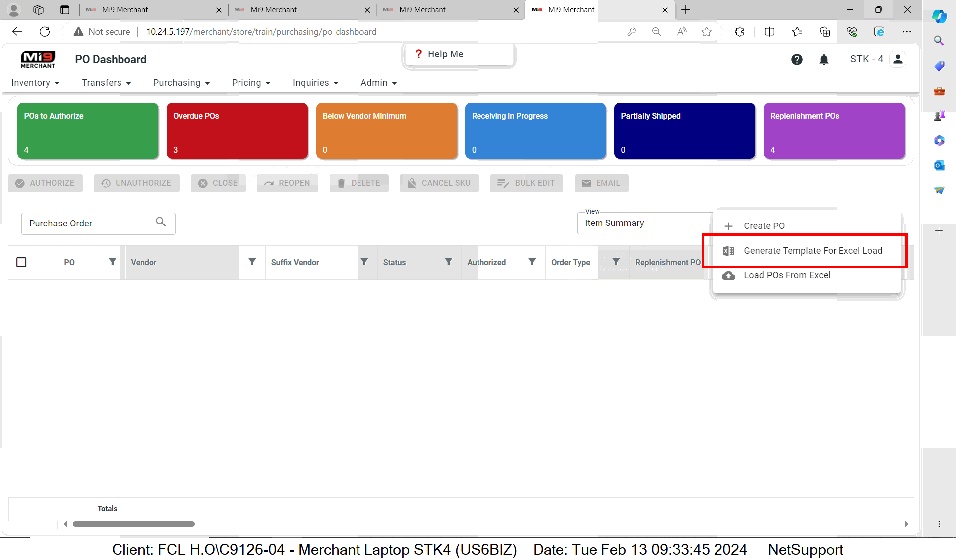Click the EMAIL button

tap(601, 183)
